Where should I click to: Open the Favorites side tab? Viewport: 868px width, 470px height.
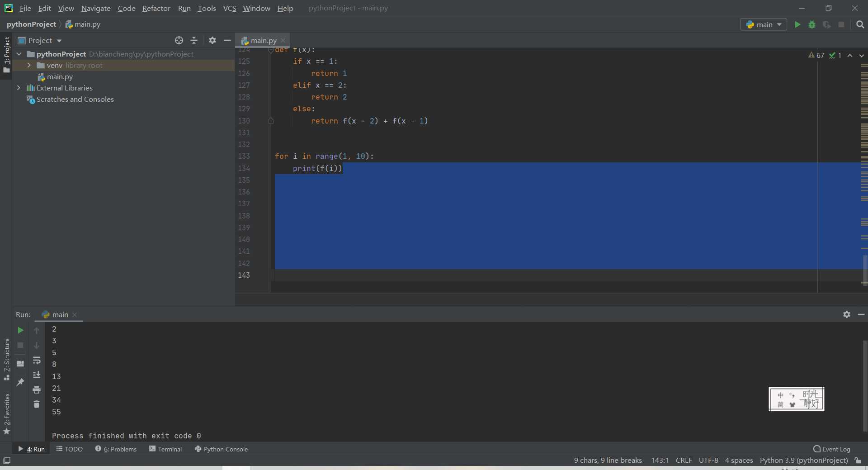click(x=6, y=414)
